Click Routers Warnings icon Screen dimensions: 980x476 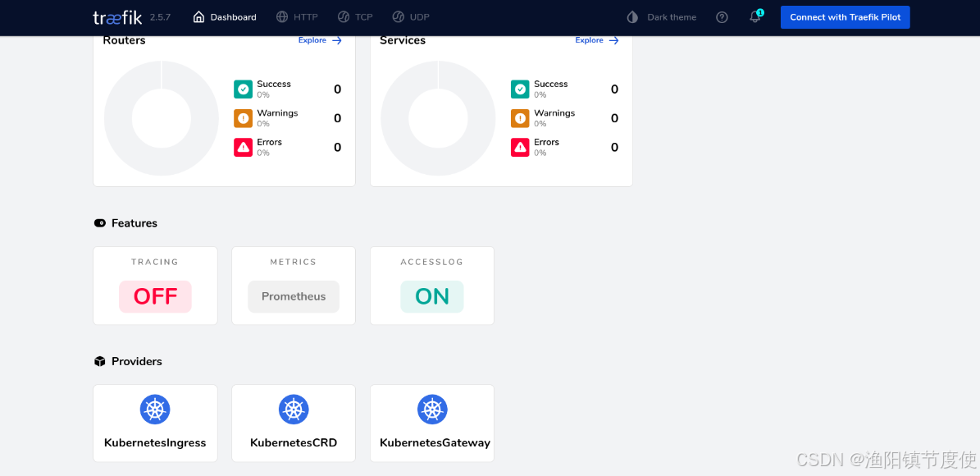243,118
